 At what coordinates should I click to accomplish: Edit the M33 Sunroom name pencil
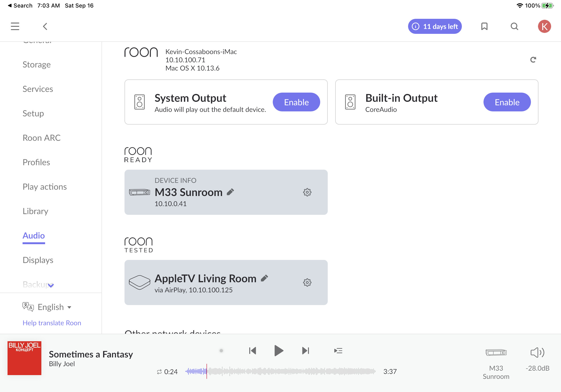coord(230,192)
